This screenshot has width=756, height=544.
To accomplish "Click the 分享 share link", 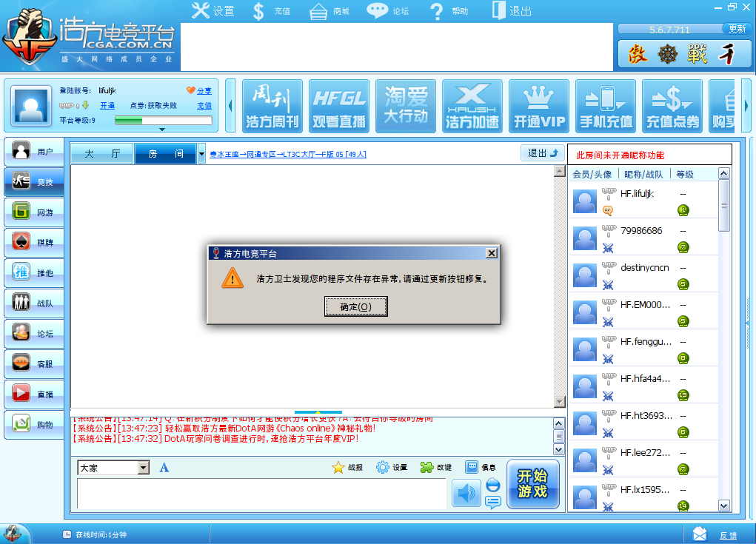I will click(204, 90).
